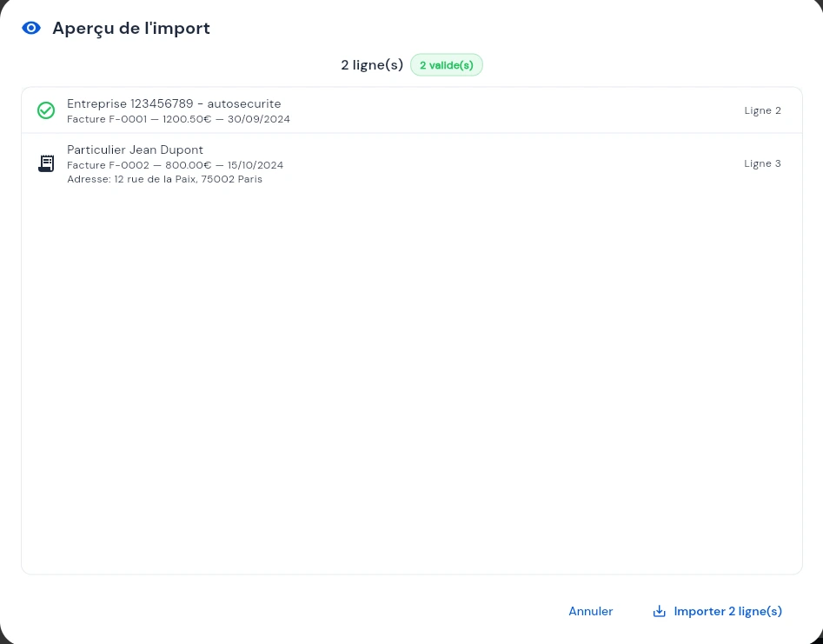This screenshot has width=823, height=644.
Task: Click the "Aperçu de l'import" dialog title
Action: point(130,28)
